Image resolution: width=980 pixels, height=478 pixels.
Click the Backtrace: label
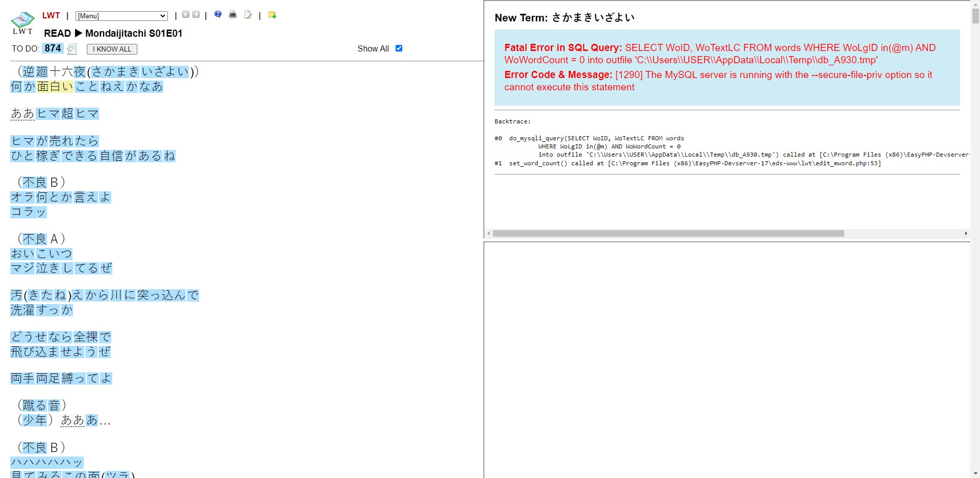[x=512, y=121]
